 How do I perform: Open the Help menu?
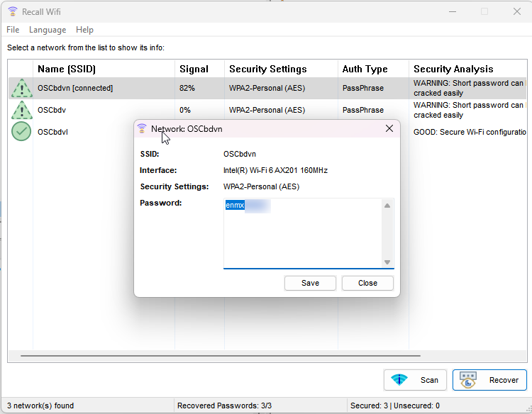pos(84,30)
